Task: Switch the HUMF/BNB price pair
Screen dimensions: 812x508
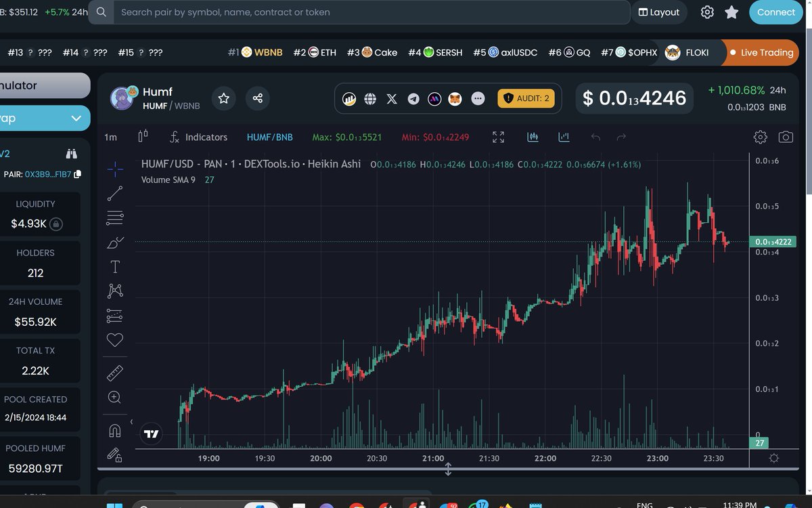Action: [270, 137]
